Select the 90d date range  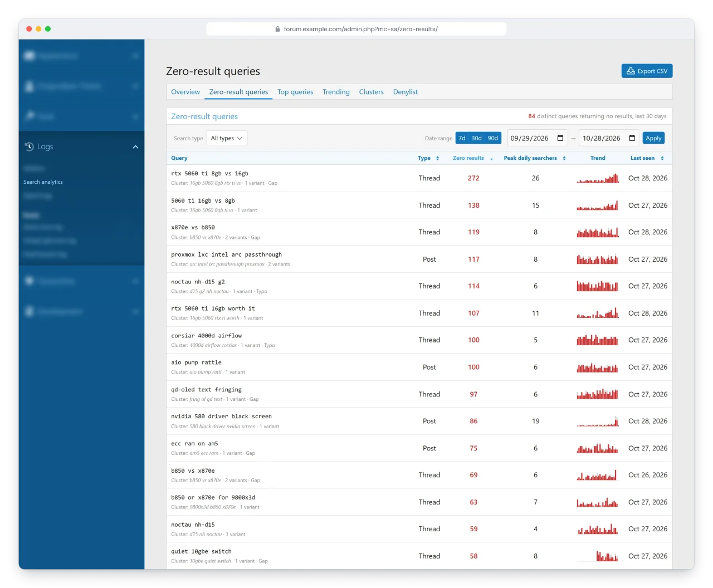[493, 138]
